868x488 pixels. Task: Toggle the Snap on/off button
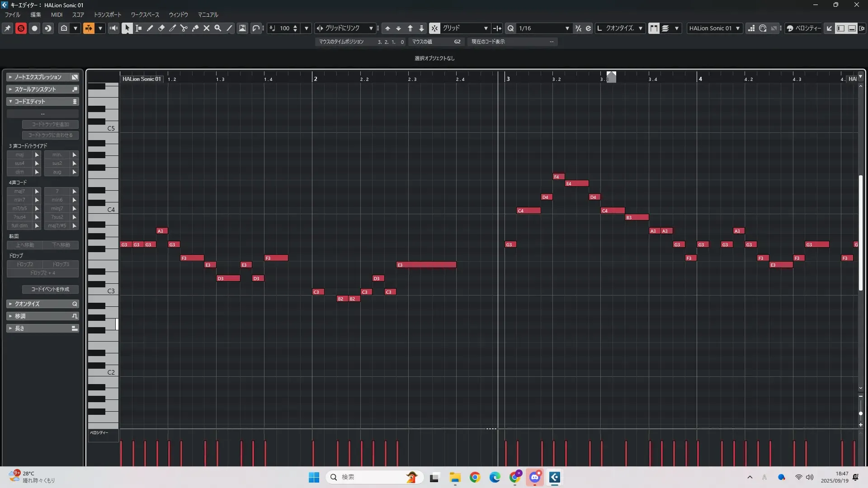pos(434,28)
